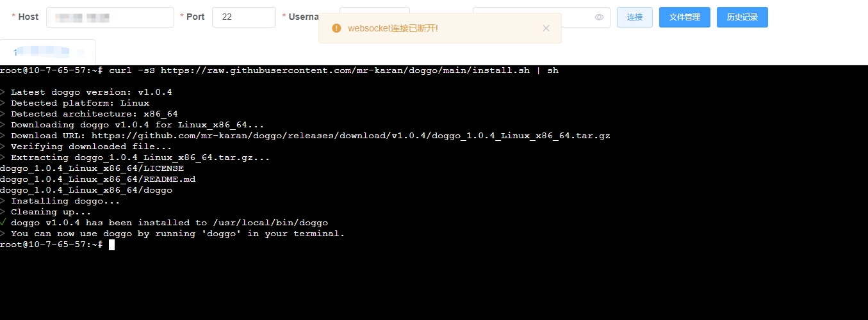
Task: Close the websocket disconnected notification
Action: tap(546, 28)
